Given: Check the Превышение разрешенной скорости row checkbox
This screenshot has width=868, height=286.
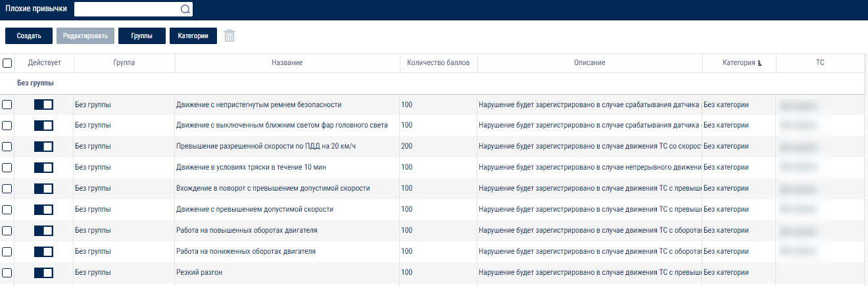Looking at the screenshot, I should point(7,147).
